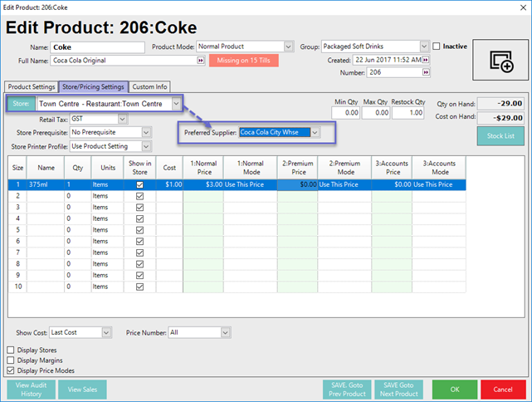Toggle the Inactive checkbox
This screenshot has height=402, width=532.
[x=437, y=47]
